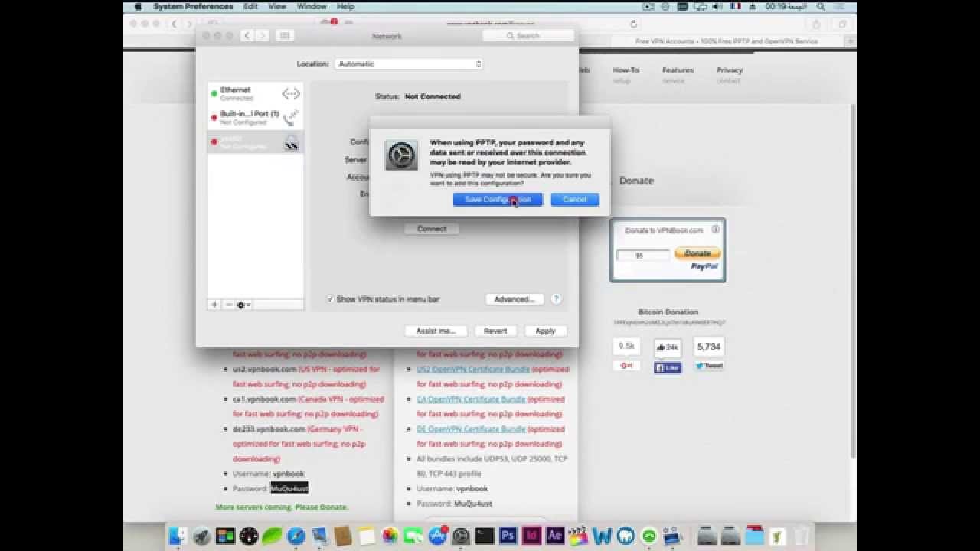Open Finder from the Dock

[178, 536]
